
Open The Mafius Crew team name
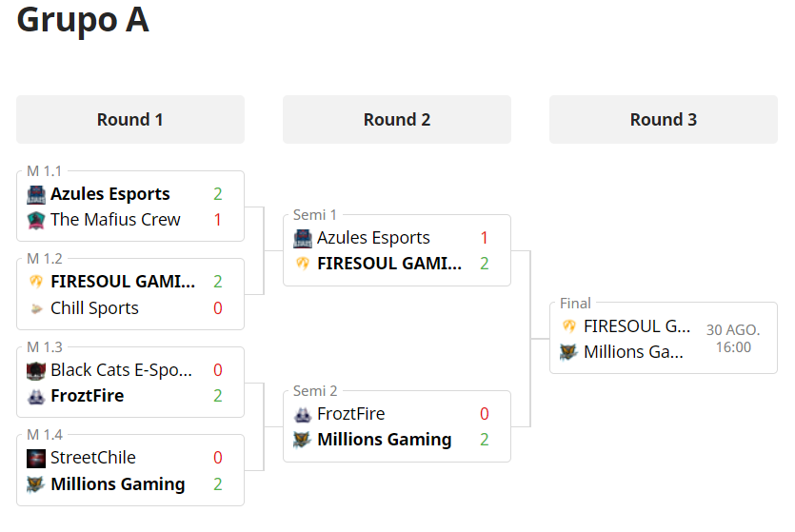(x=115, y=220)
